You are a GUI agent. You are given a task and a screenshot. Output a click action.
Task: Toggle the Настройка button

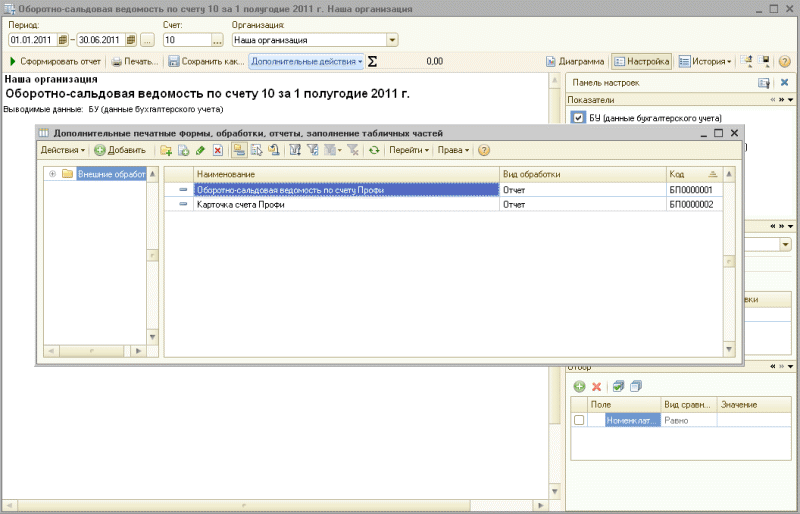click(x=642, y=61)
